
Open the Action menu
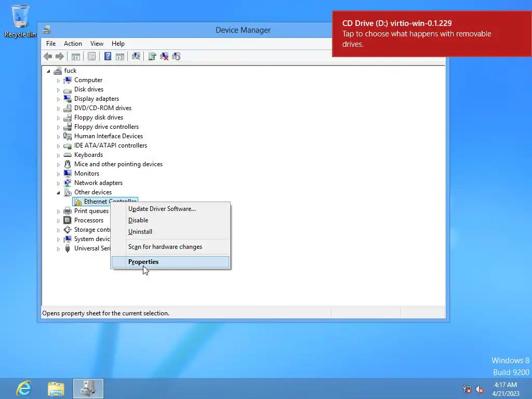73,44
